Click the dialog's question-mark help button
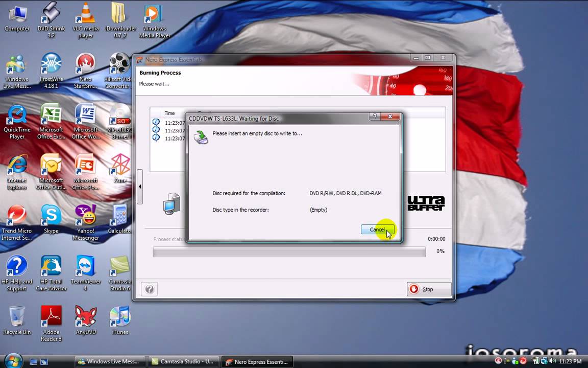The height and width of the screenshot is (368, 588). (375, 117)
